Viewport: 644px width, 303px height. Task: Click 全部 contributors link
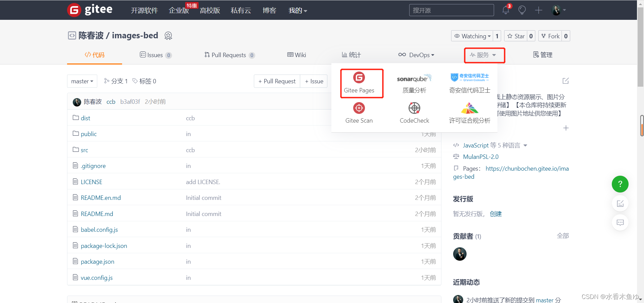[x=563, y=236]
